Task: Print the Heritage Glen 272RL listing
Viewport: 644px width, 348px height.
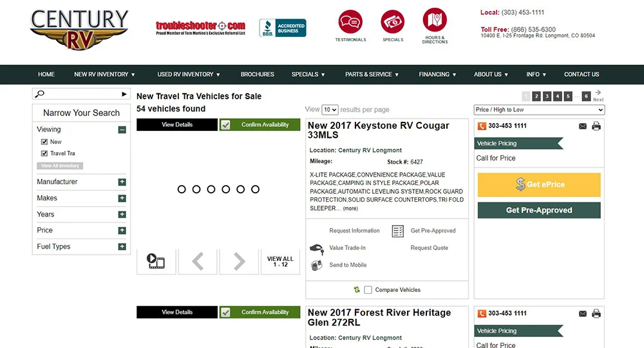Action: coord(596,314)
